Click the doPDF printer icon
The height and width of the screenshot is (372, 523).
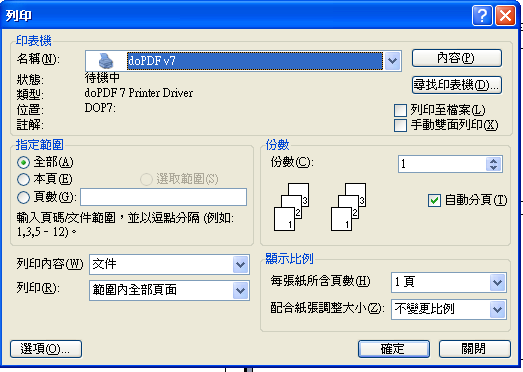tap(106, 61)
